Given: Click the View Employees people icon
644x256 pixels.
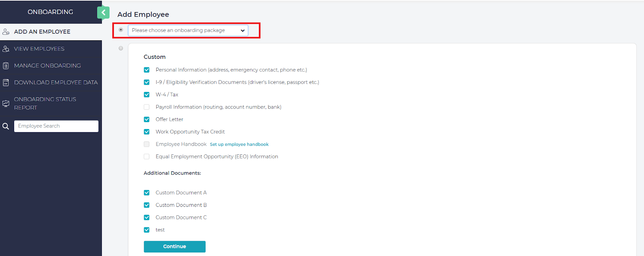Looking at the screenshot, I should 6,49.
